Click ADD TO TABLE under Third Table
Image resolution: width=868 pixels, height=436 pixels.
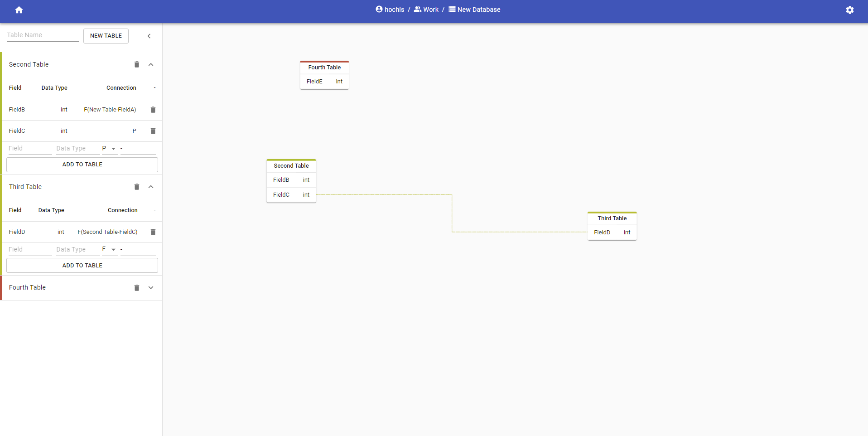82,266
